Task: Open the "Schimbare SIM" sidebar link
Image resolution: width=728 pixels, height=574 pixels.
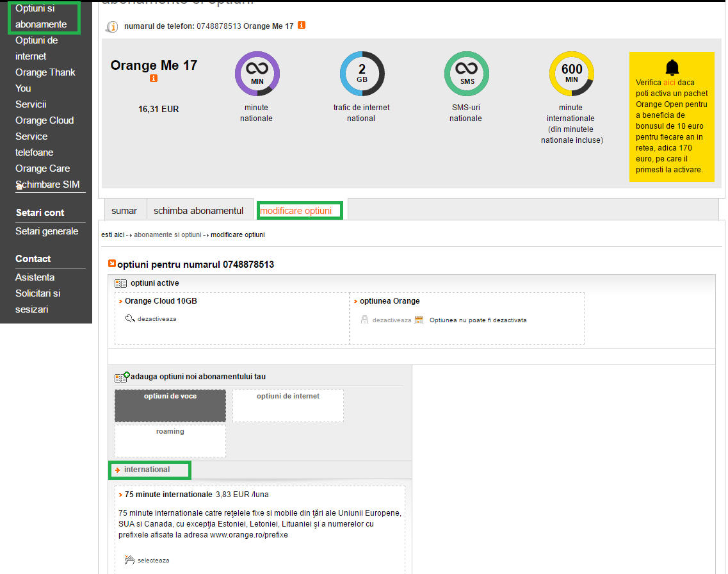Action: pos(47,184)
